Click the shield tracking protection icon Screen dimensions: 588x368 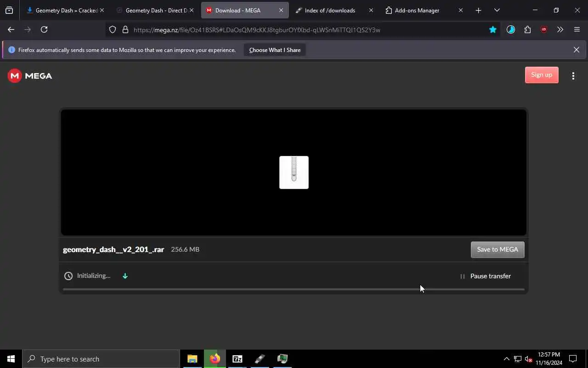click(x=113, y=30)
